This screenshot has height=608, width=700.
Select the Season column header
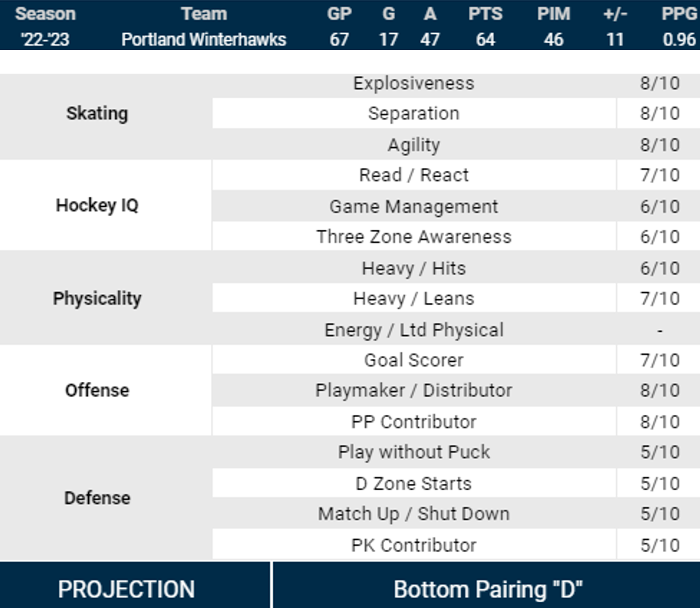coord(45,14)
